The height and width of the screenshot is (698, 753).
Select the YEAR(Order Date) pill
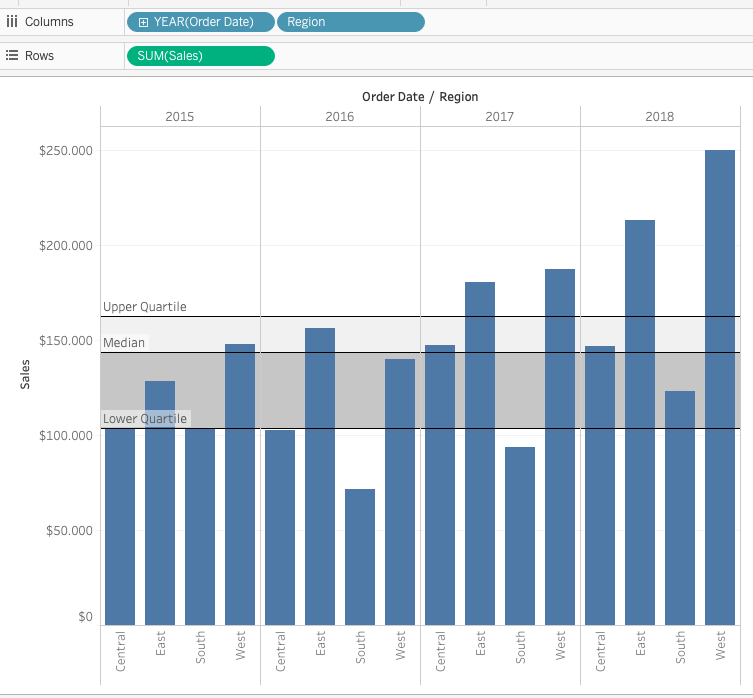coord(201,22)
